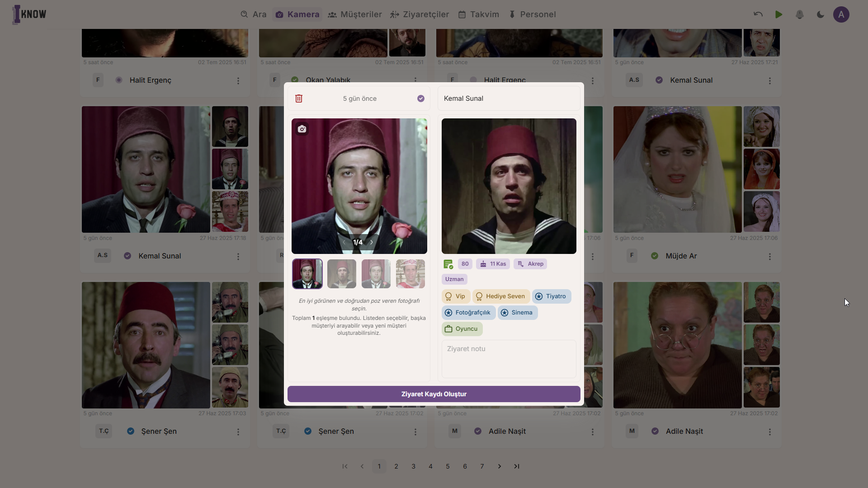The image size is (868, 488).
Task: Open three-dot menu for Halit Ergenç card
Action: click(238, 81)
